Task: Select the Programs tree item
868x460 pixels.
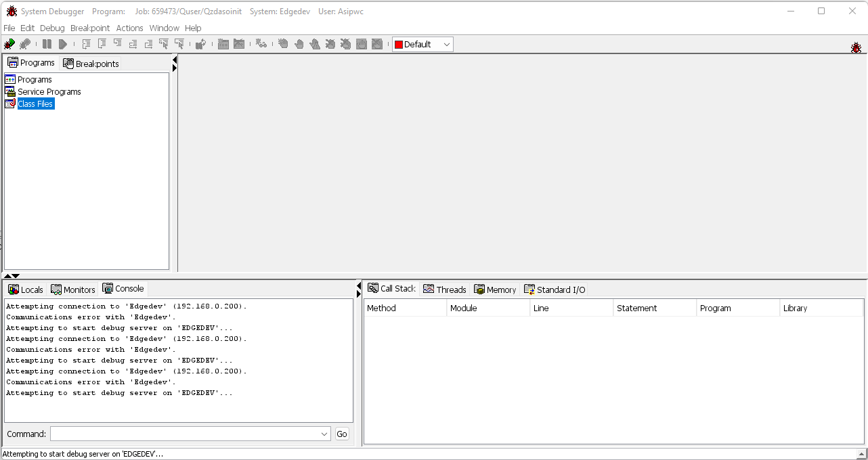Action: 35,79
